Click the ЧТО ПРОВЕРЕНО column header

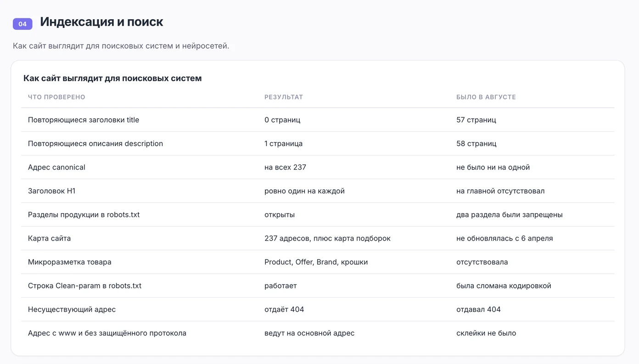pos(56,97)
